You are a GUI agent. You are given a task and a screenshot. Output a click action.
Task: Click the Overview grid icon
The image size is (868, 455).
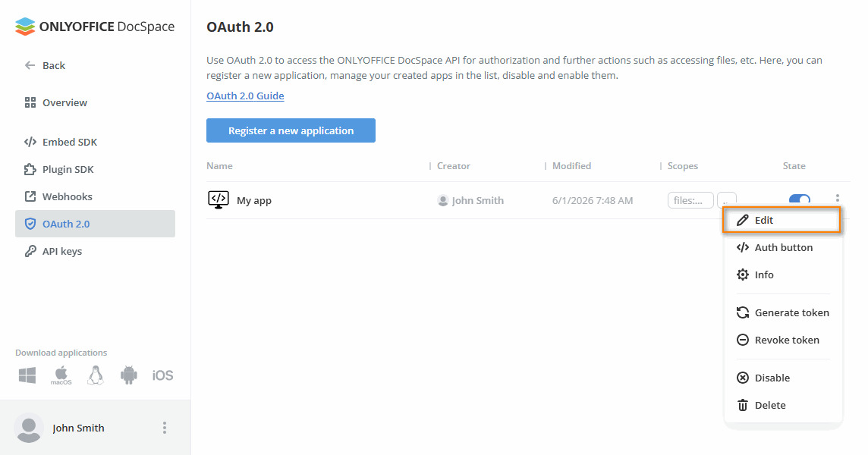click(x=30, y=102)
